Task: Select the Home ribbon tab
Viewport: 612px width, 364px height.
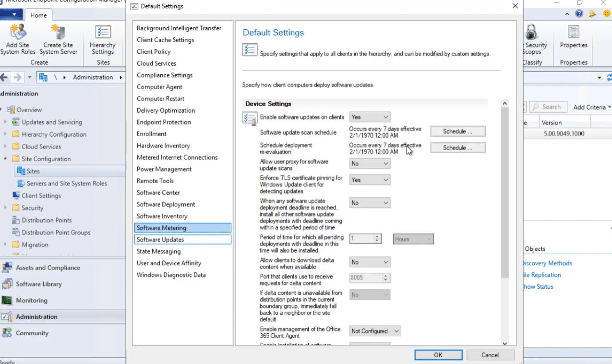Action: [38, 15]
